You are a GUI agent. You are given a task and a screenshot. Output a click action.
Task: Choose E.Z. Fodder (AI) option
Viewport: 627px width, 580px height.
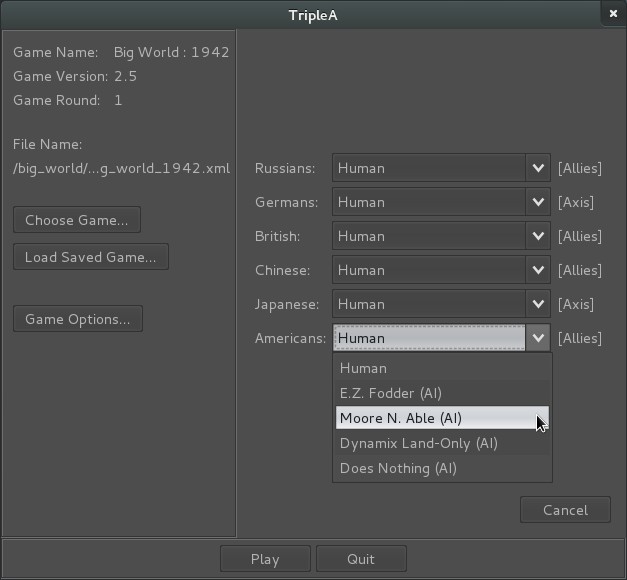point(442,393)
